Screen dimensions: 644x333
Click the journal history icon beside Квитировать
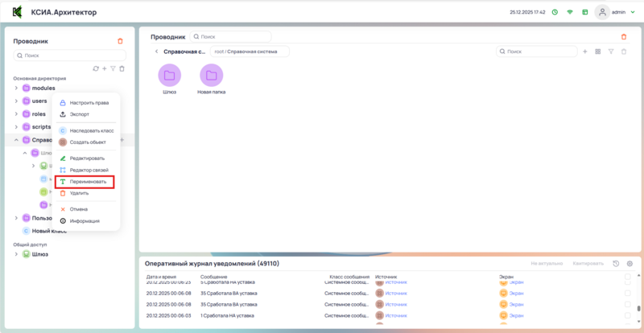[616, 264]
